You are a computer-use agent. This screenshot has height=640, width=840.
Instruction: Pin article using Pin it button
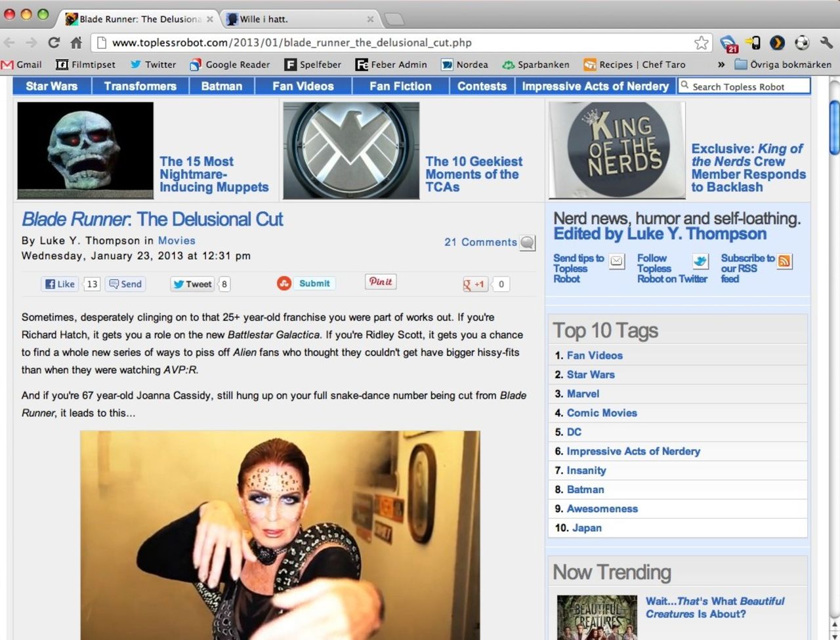coord(380,281)
